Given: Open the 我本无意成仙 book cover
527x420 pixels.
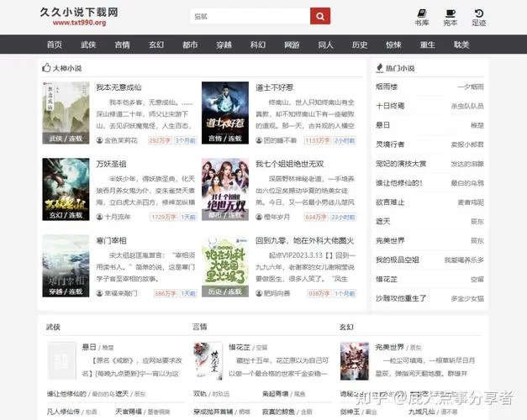Looking at the screenshot, I should coord(66,113).
